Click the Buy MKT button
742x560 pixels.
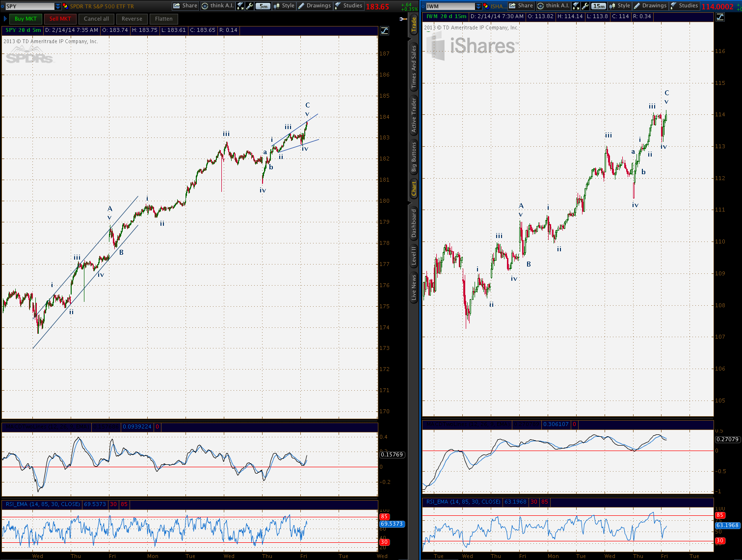(26, 19)
